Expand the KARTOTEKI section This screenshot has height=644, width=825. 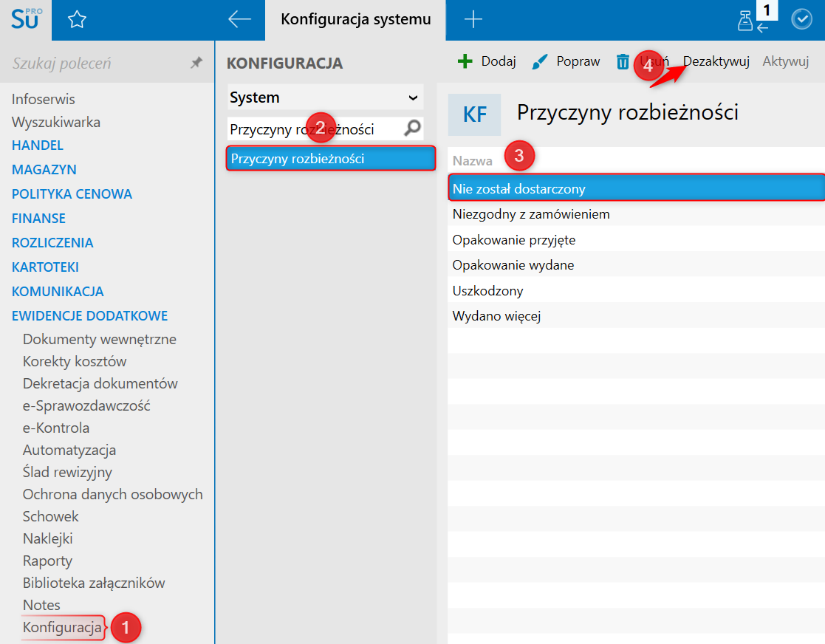(x=45, y=267)
